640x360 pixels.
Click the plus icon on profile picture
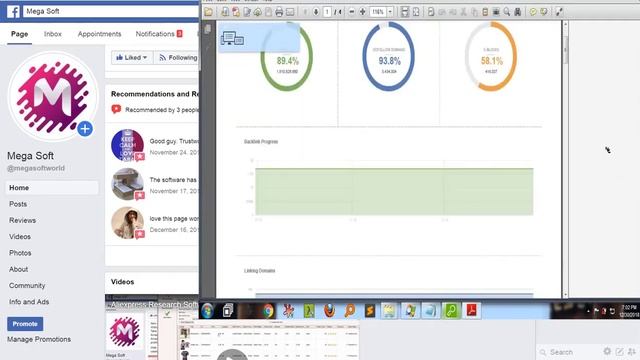tap(85, 129)
